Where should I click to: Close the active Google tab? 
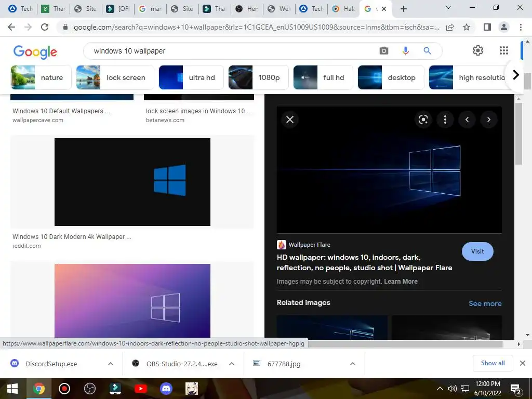384,9
